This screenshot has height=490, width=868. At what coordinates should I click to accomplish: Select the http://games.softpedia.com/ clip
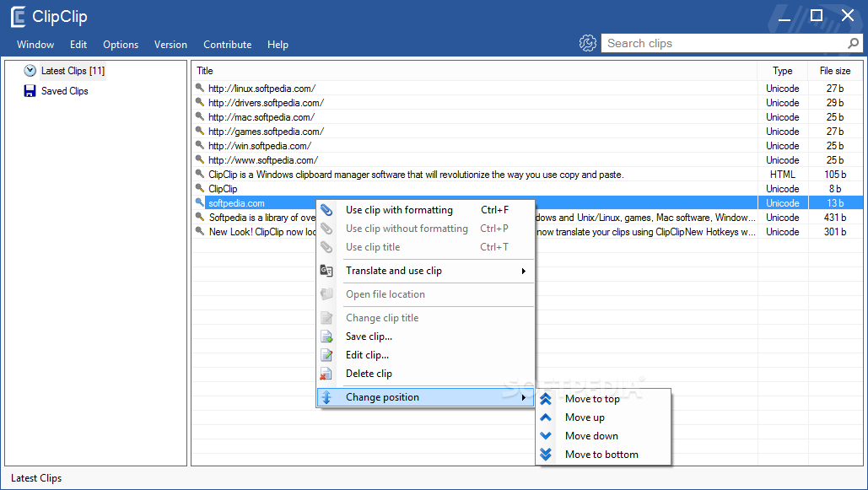click(x=267, y=132)
